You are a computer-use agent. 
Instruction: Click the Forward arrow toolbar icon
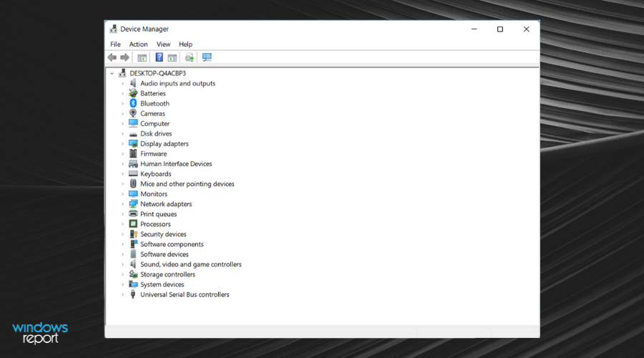(x=125, y=57)
